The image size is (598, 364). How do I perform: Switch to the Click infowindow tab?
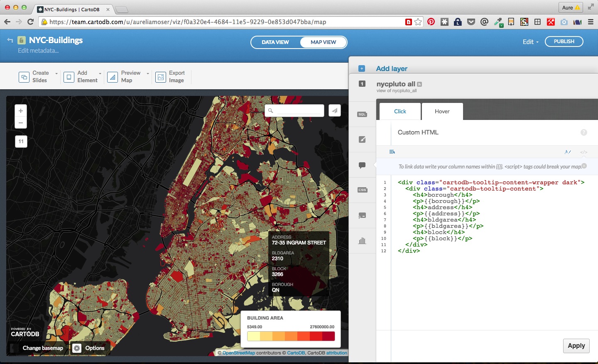400,111
